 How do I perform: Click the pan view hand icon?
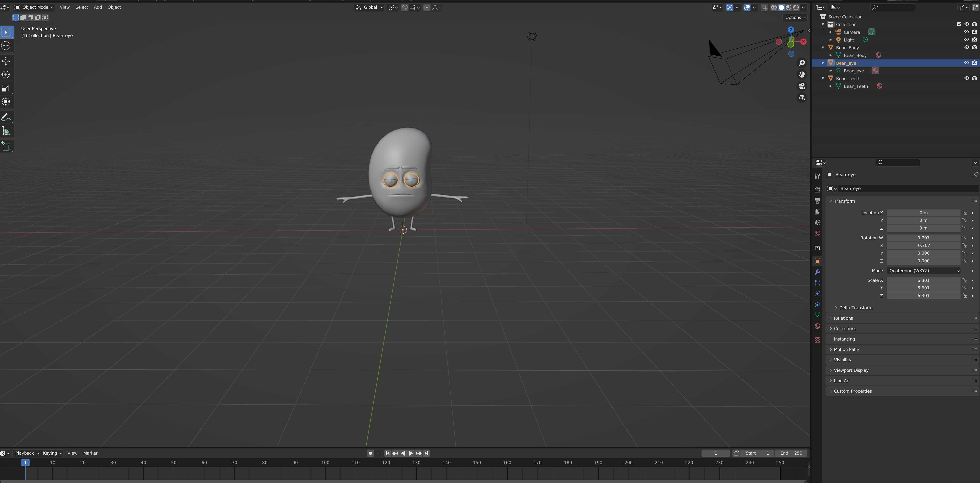coord(802,75)
